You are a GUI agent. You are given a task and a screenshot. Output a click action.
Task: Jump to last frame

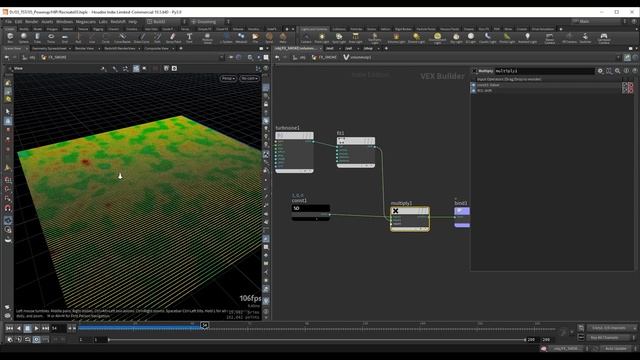click(45, 328)
